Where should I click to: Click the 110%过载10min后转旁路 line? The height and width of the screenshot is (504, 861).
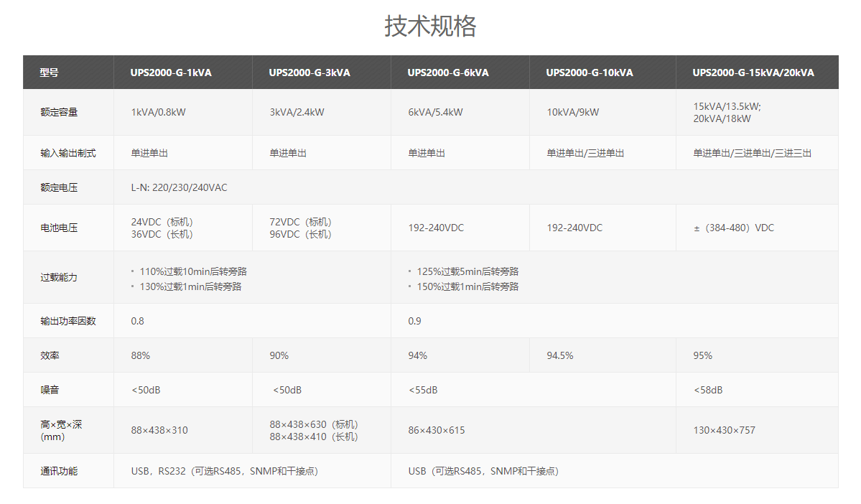[x=192, y=271]
